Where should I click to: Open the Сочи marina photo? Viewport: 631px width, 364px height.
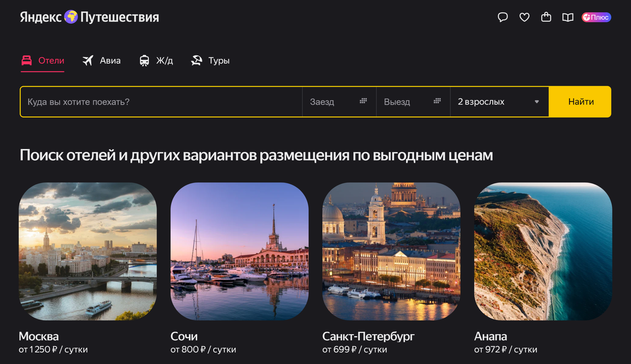point(240,252)
